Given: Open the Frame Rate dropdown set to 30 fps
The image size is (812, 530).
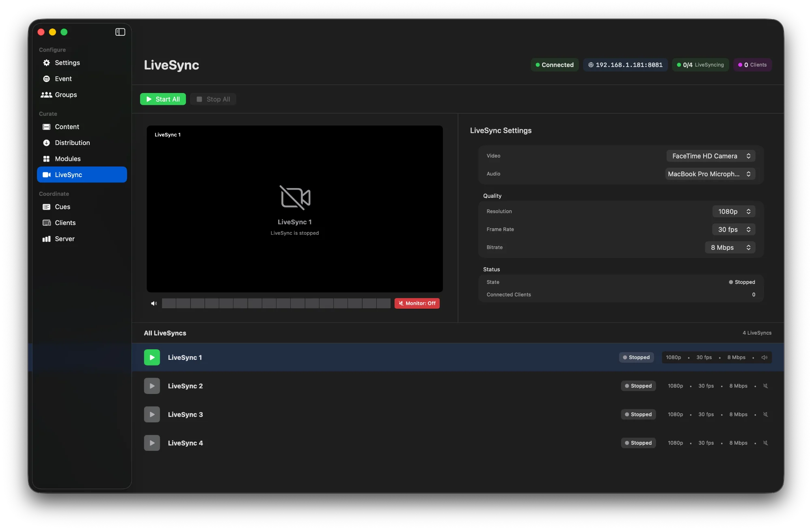Looking at the screenshot, I should tap(733, 229).
